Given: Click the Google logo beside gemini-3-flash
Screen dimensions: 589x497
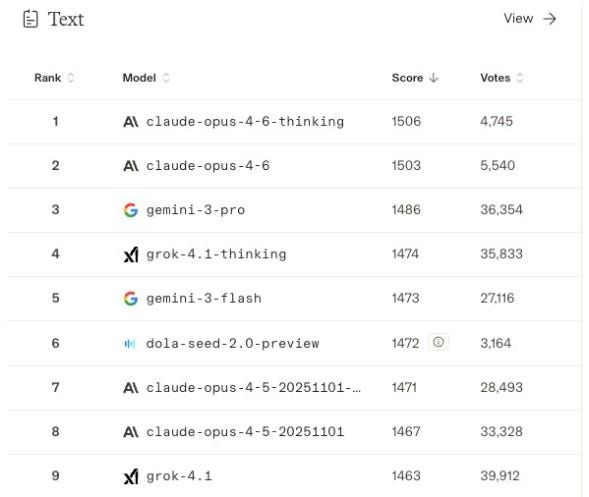Looking at the screenshot, I should 131,299.
